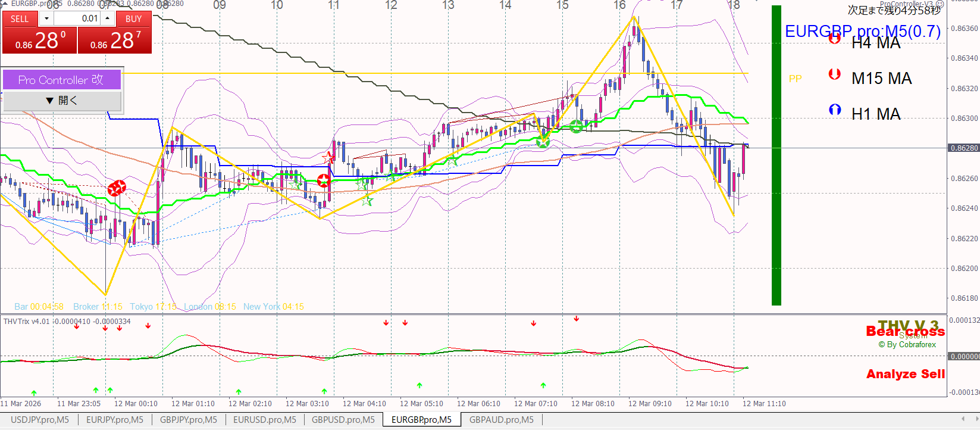Open the GBPAUD.pro,M5 chart tab
Screen dimensions: 980x430
click(x=501, y=420)
